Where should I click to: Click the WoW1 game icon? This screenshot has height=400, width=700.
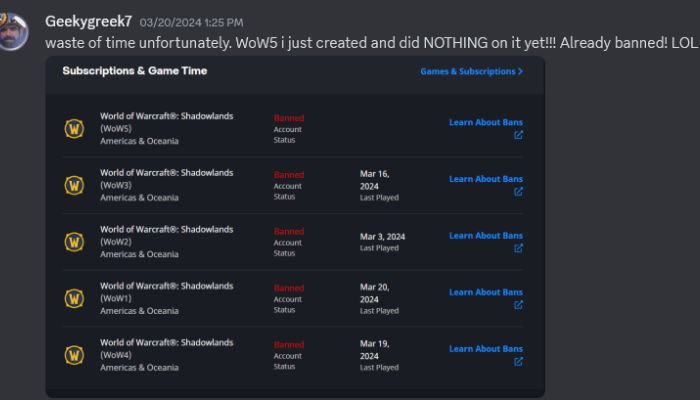point(74,298)
